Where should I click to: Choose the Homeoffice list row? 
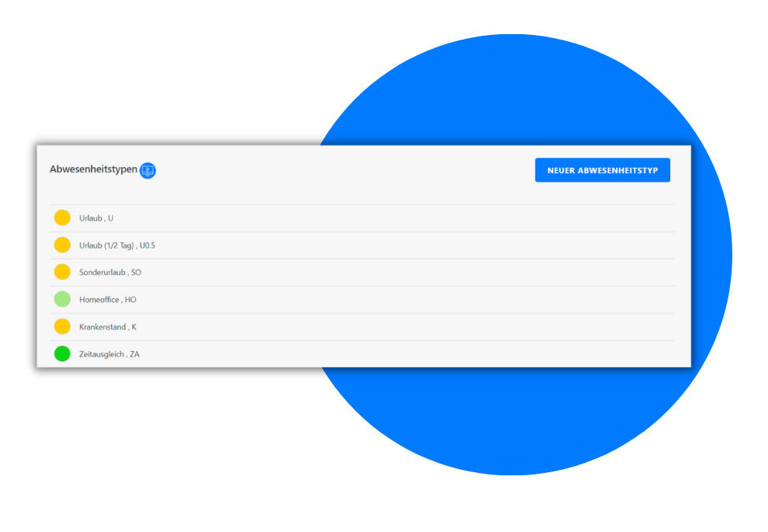point(362,300)
